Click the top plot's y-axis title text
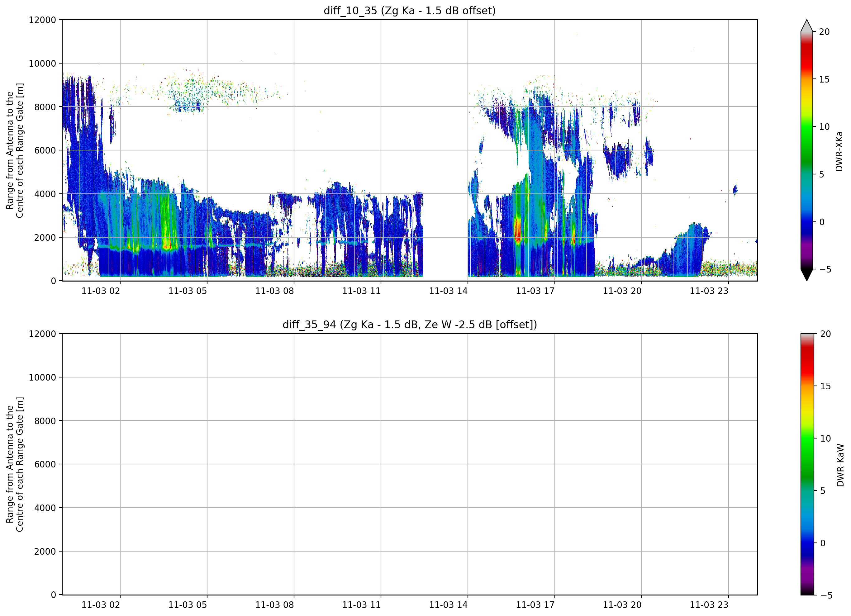The height and width of the screenshot is (616, 851). (x=15, y=150)
